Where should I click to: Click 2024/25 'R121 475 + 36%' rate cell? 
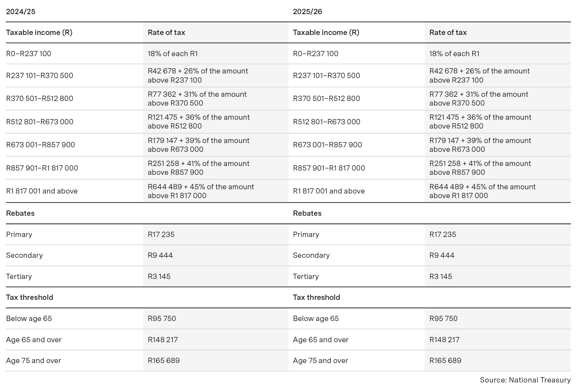198,121
